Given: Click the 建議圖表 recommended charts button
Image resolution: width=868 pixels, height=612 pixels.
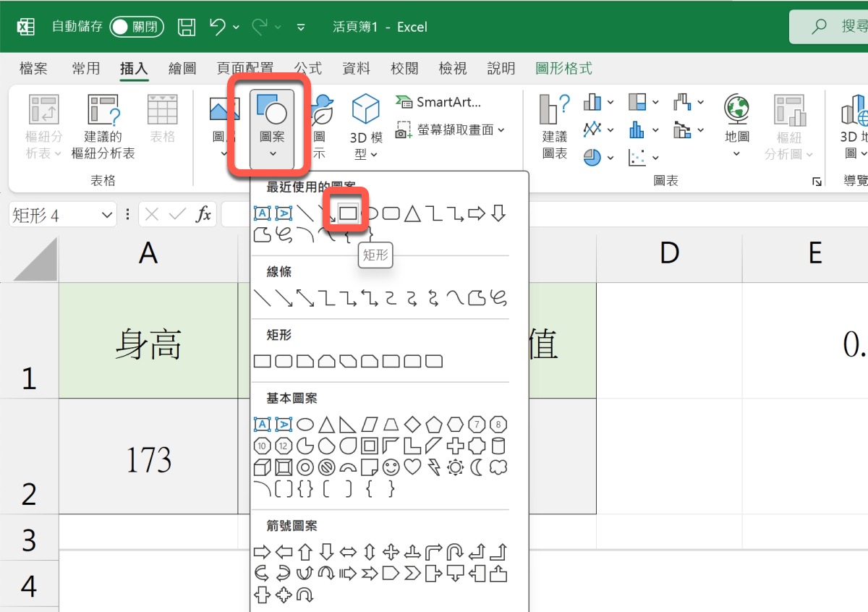Looking at the screenshot, I should (555, 127).
